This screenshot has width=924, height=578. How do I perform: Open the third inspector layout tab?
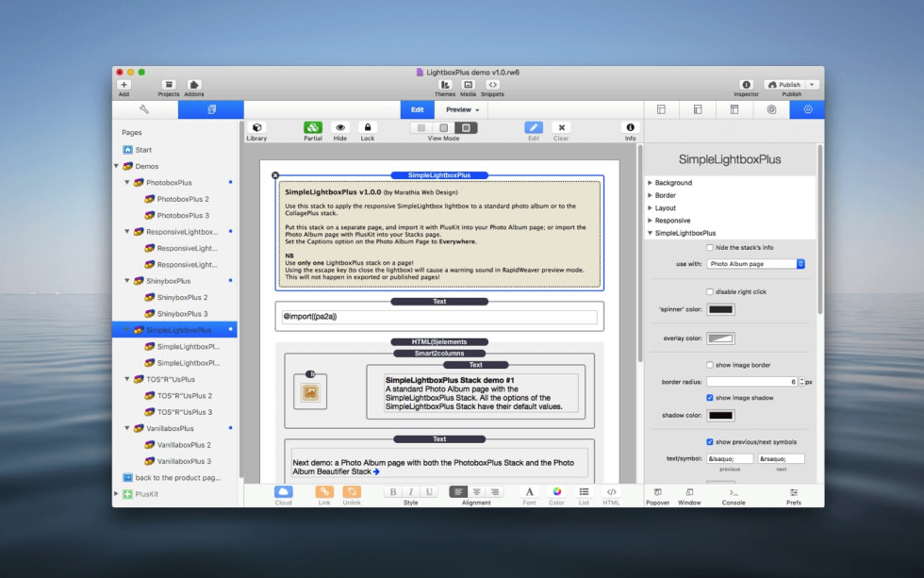click(x=734, y=109)
